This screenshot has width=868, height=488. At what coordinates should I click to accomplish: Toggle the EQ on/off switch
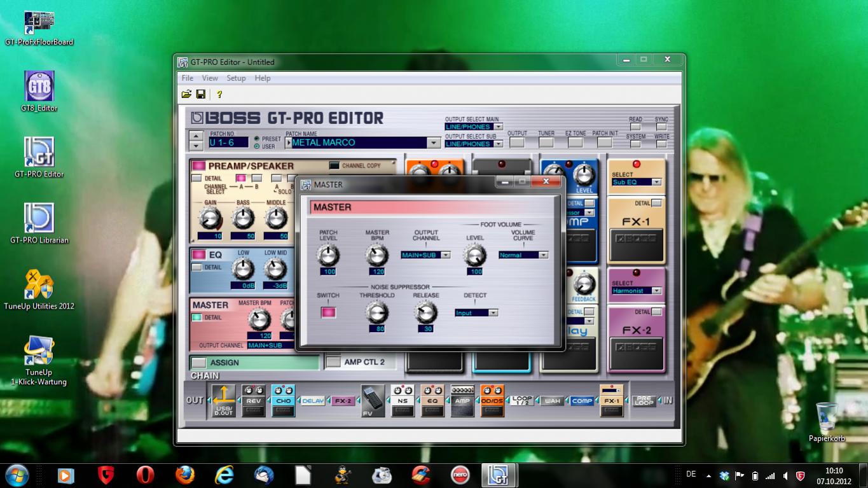[x=199, y=255]
